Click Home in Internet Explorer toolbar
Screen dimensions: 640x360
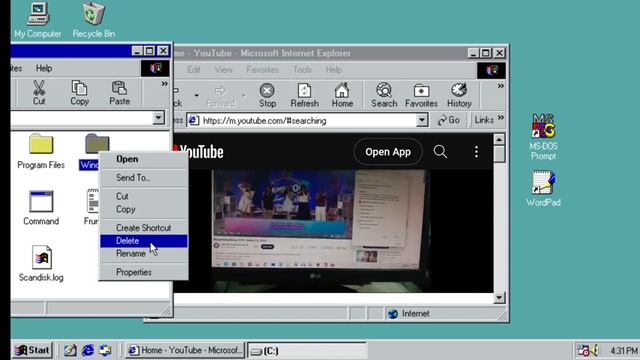click(x=342, y=95)
